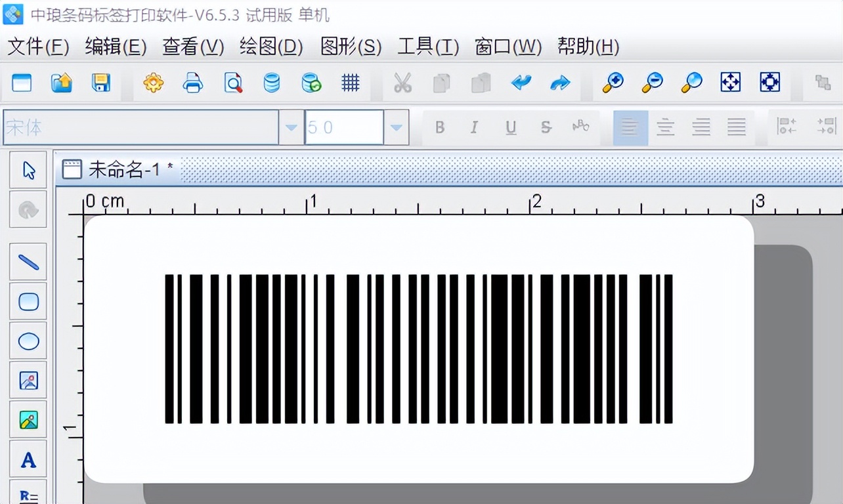Open the 查看(V) menu

pos(193,47)
